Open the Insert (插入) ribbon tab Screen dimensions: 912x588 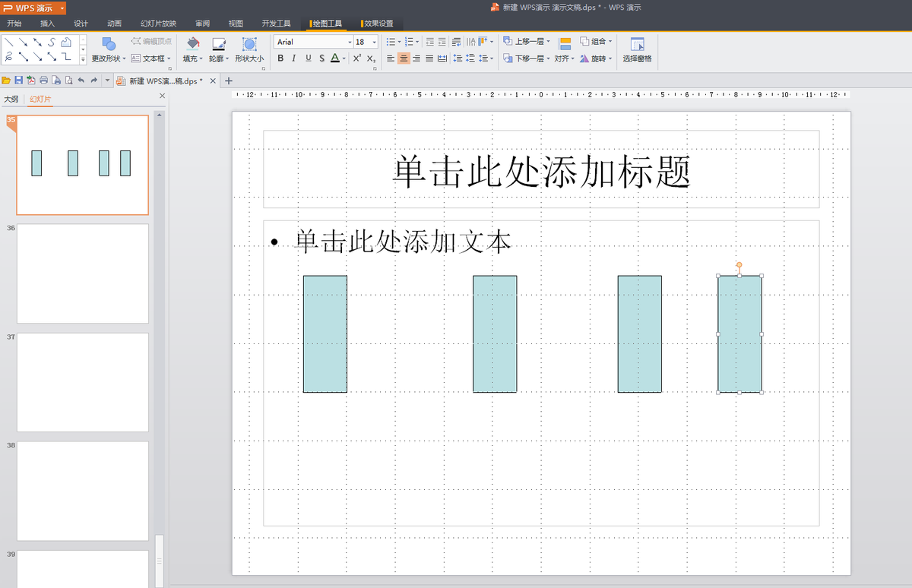tap(47, 24)
